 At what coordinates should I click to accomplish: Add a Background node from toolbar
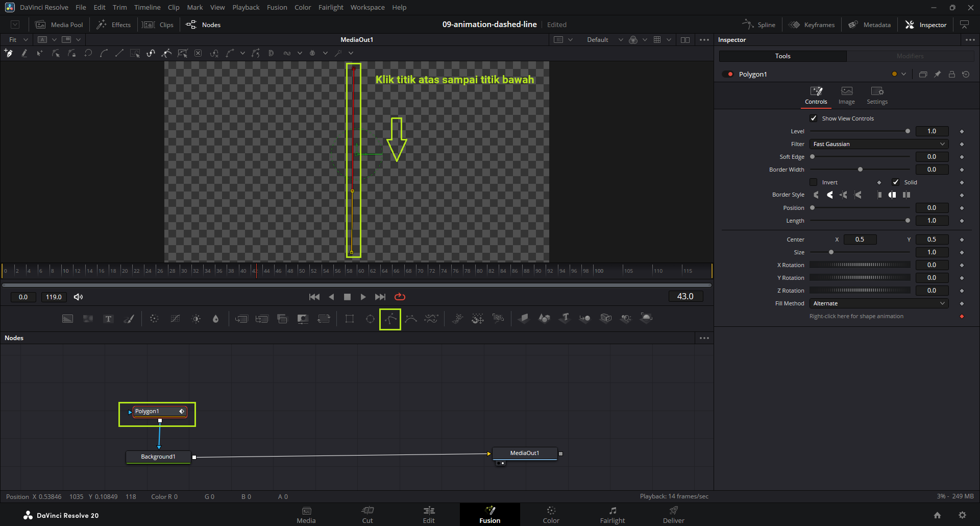tap(67, 319)
